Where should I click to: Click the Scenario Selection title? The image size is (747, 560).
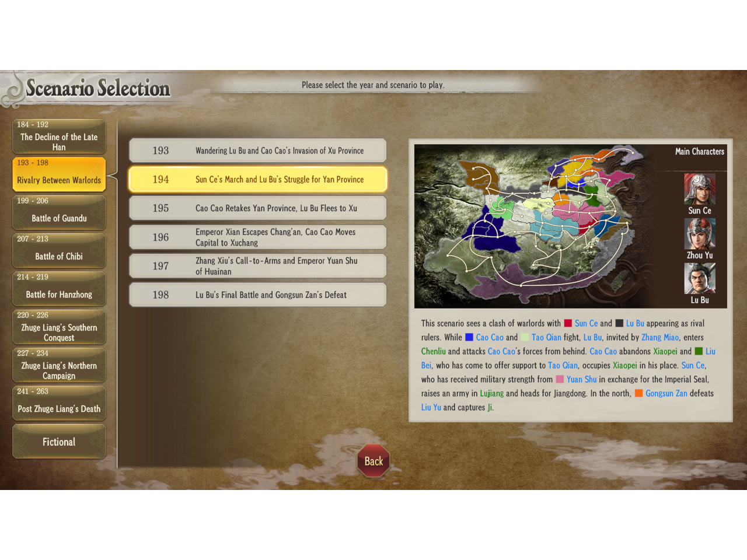pyautogui.click(x=98, y=88)
